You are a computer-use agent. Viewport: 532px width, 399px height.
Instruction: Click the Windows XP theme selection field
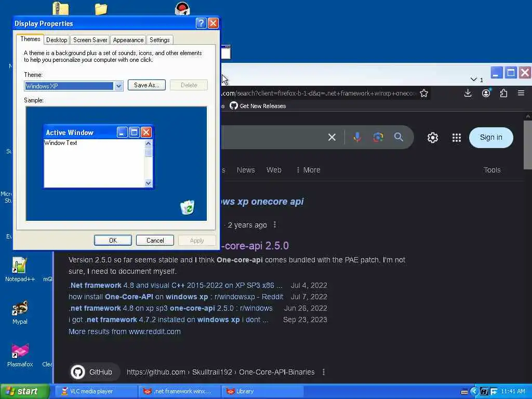[x=69, y=86]
